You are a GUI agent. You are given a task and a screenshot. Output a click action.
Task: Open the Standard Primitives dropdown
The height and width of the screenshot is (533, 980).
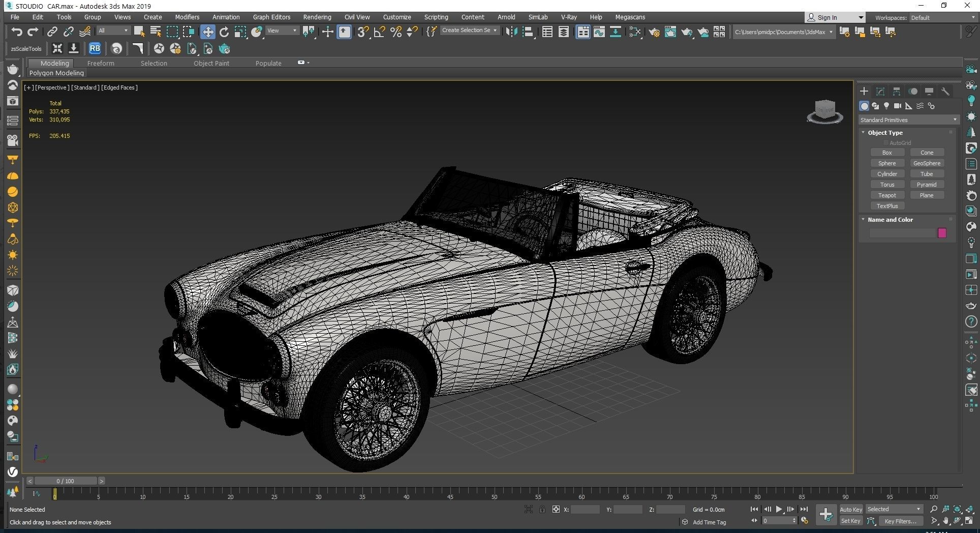coord(909,120)
